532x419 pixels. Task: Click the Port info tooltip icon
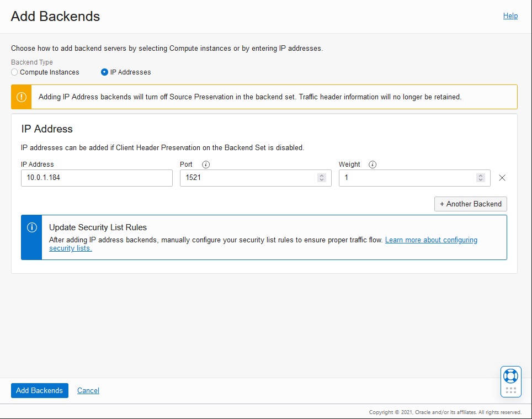coord(206,165)
